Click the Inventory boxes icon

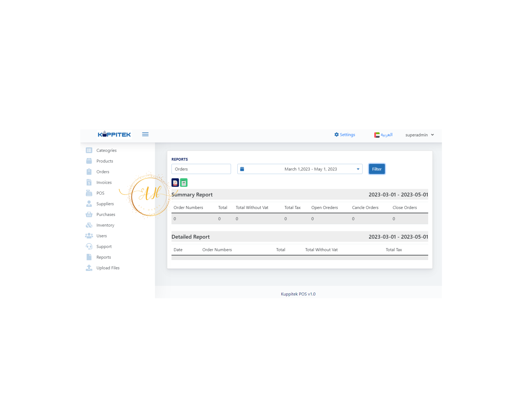tap(89, 225)
